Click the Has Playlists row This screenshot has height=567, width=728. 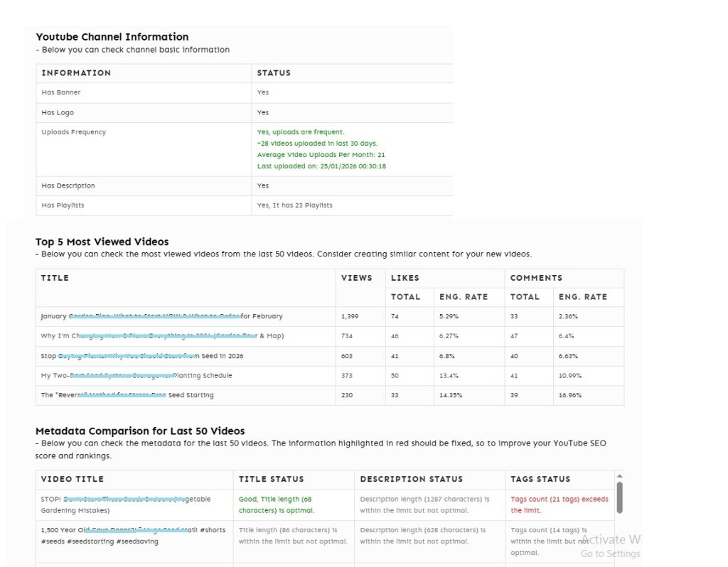click(142, 204)
